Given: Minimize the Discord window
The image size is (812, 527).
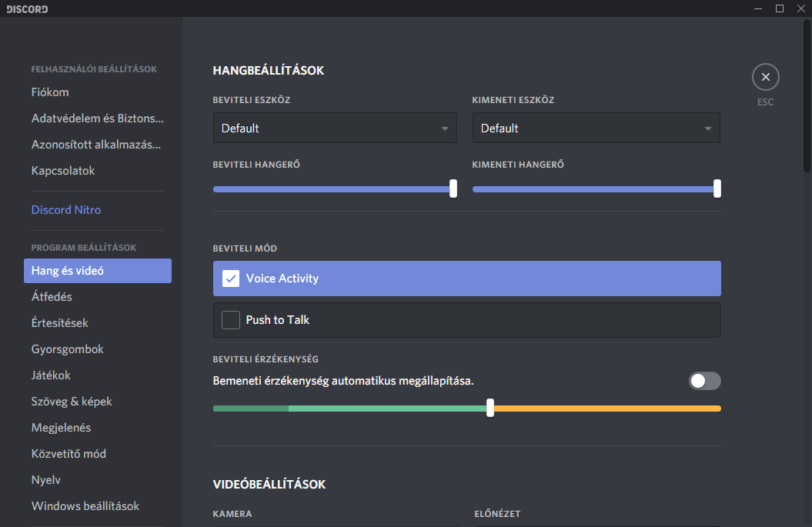Looking at the screenshot, I should point(758,8).
